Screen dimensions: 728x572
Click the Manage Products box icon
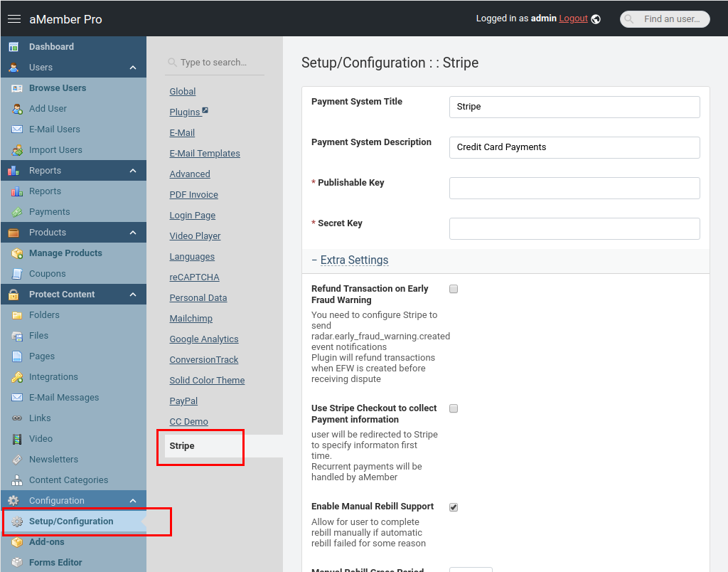point(17,253)
